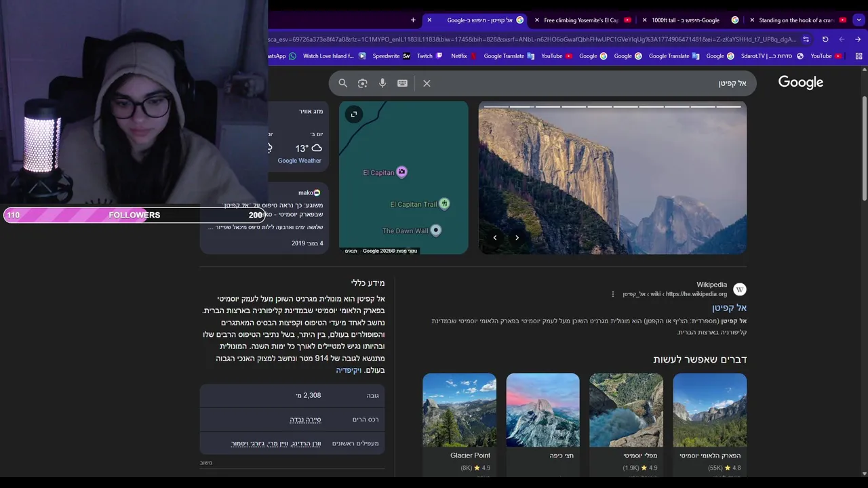Open the וורן הרדינג first climber link
Image resolution: width=868 pixels, height=488 pixels.
[x=306, y=443]
